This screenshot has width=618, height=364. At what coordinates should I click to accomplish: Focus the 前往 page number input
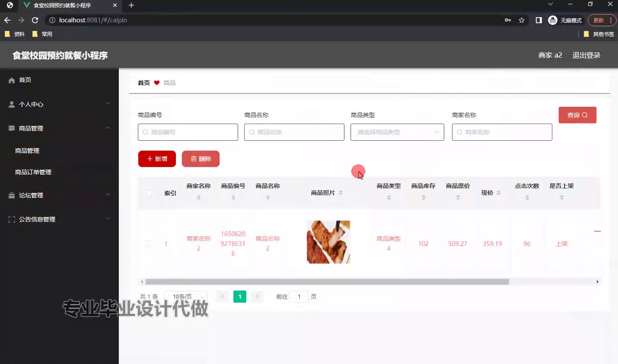coord(299,297)
